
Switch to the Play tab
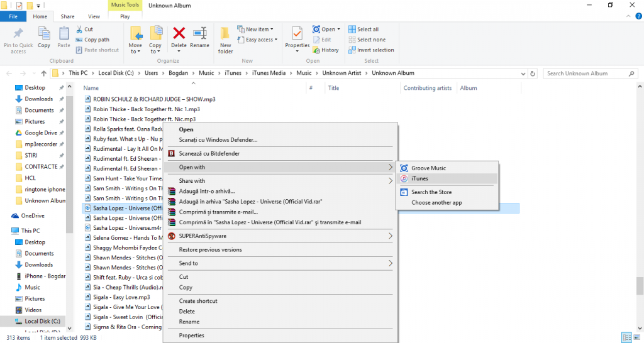click(125, 16)
